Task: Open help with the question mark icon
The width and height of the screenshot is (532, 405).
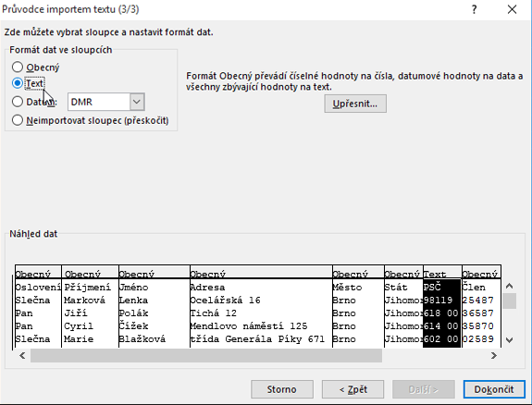Action: click(474, 9)
